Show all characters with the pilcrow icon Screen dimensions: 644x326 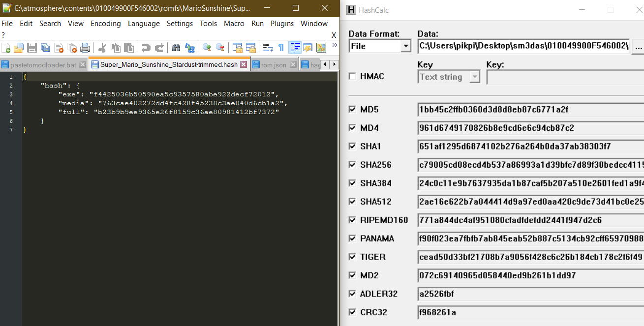(281, 48)
